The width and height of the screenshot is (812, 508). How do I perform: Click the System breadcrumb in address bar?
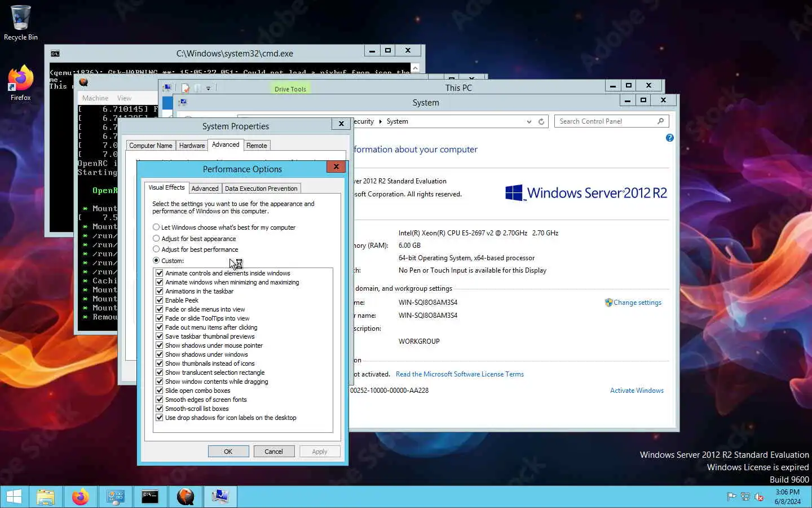397,121
